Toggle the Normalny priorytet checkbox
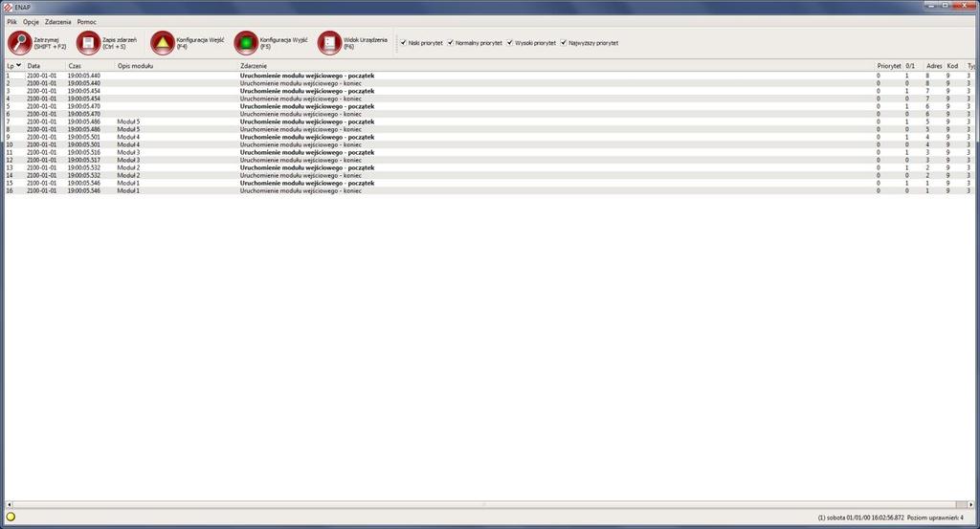The width and height of the screenshot is (980, 529). pos(450,42)
